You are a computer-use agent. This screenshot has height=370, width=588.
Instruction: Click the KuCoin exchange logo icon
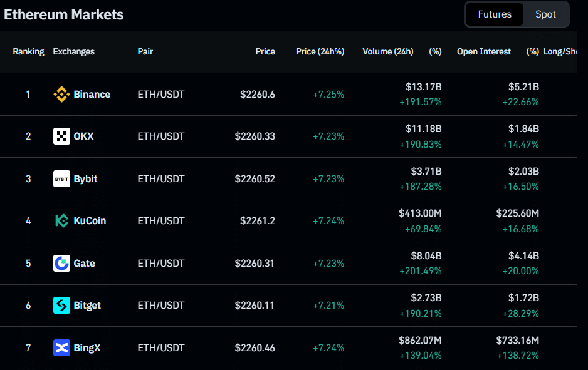61,221
